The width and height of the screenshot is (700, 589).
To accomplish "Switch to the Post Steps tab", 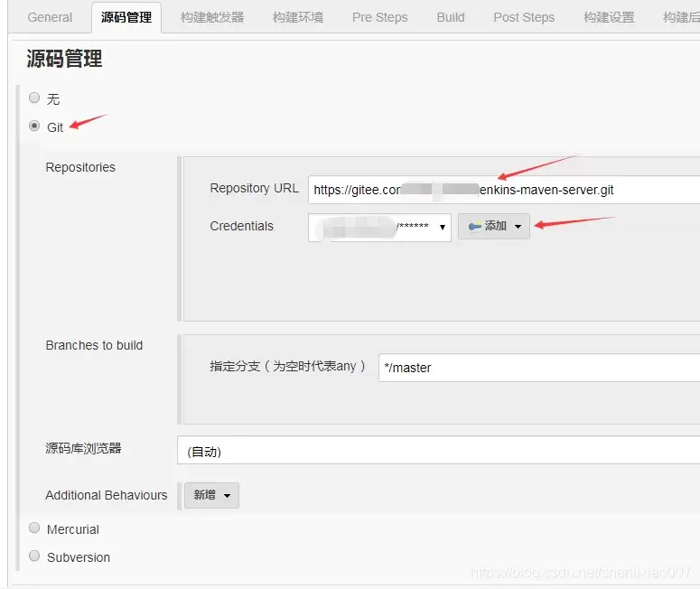I will [524, 17].
